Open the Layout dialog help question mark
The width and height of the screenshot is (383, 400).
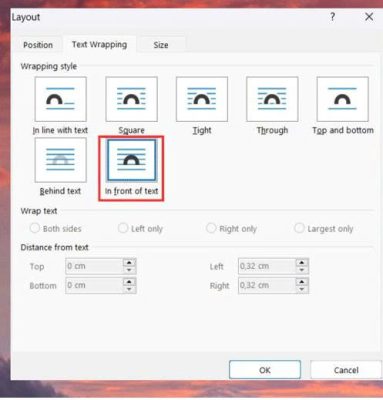pos(332,17)
